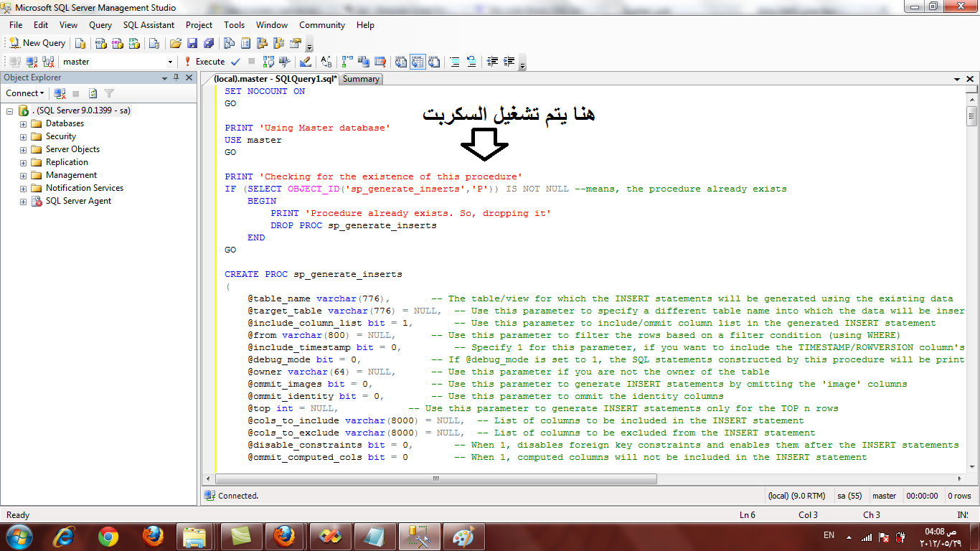The image size is (980, 551).
Task: Select the Management folder in the tree
Action: (x=71, y=175)
